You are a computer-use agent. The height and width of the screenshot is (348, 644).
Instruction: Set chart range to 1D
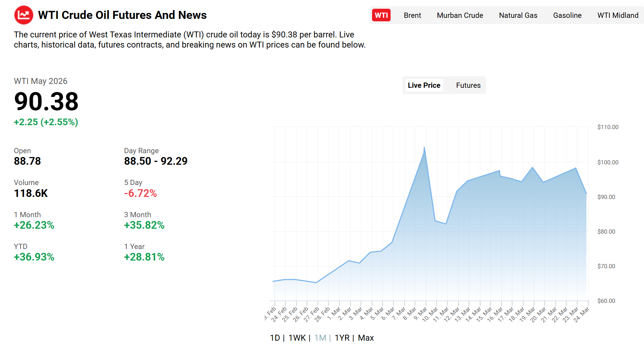pyautogui.click(x=275, y=338)
